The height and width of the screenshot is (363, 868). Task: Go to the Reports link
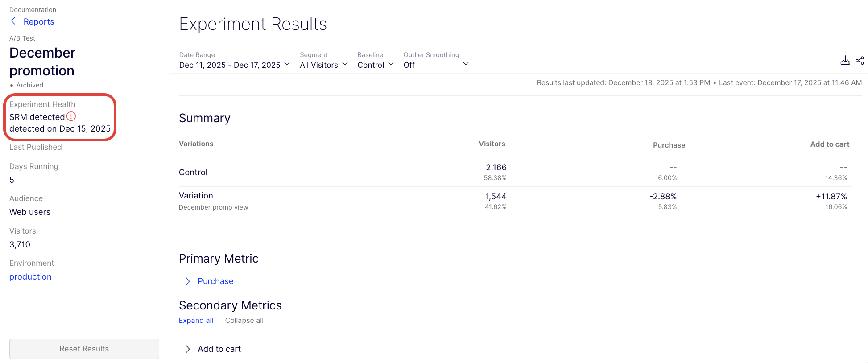(x=39, y=22)
